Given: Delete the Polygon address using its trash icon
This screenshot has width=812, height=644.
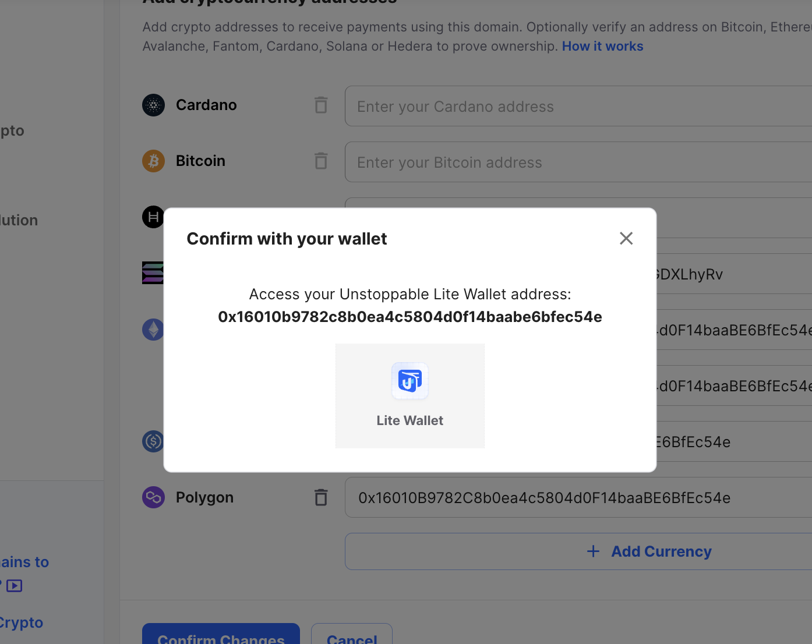Looking at the screenshot, I should pos(320,497).
